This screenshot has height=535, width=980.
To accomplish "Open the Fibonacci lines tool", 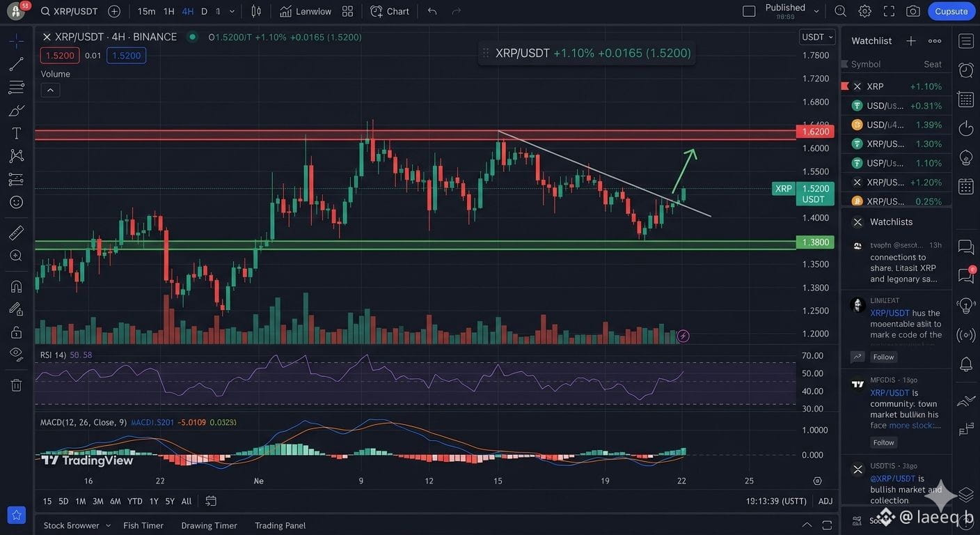I will [16, 87].
